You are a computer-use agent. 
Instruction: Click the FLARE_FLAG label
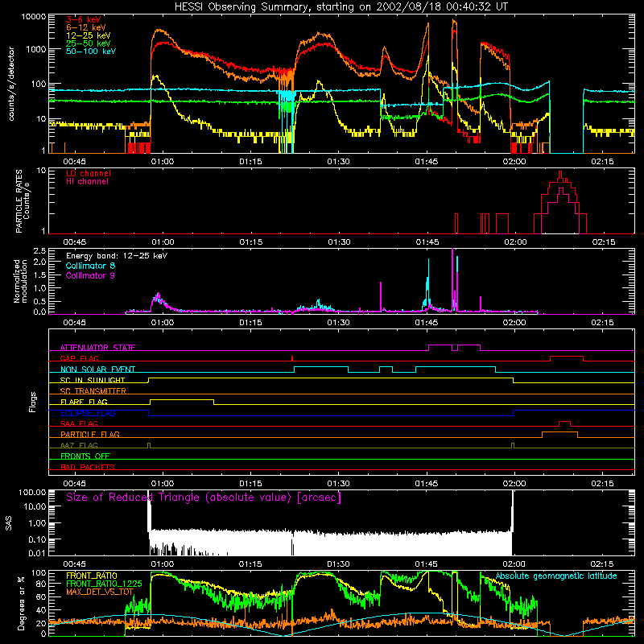[x=84, y=402]
